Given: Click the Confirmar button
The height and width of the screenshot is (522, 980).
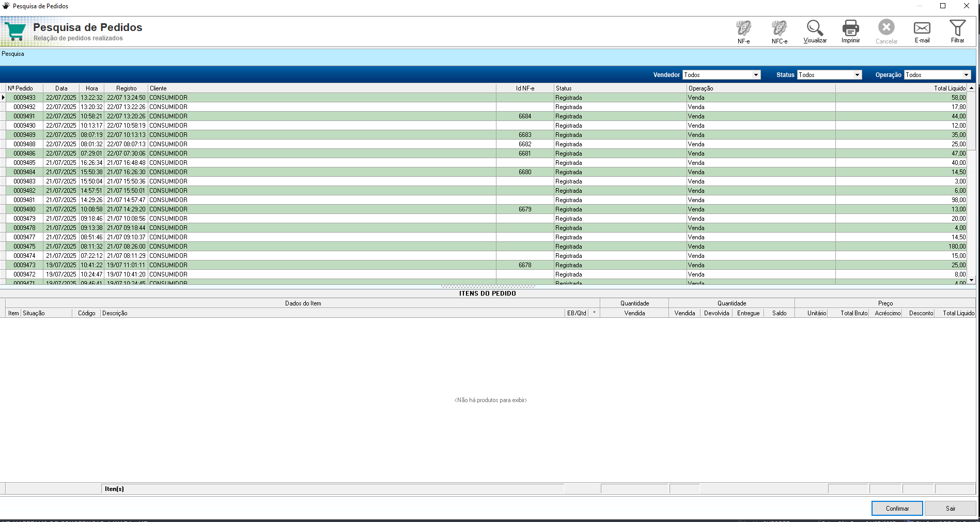Looking at the screenshot, I should click(x=897, y=509).
